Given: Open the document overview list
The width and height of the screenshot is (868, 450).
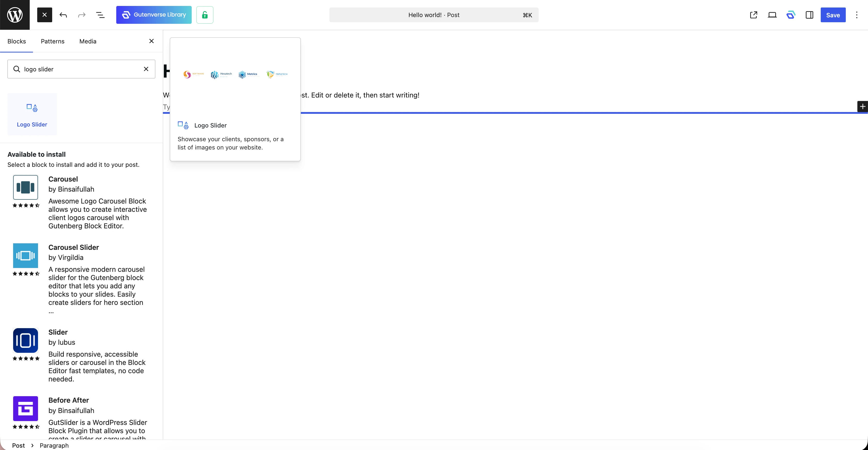Looking at the screenshot, I should click(100, 15).
